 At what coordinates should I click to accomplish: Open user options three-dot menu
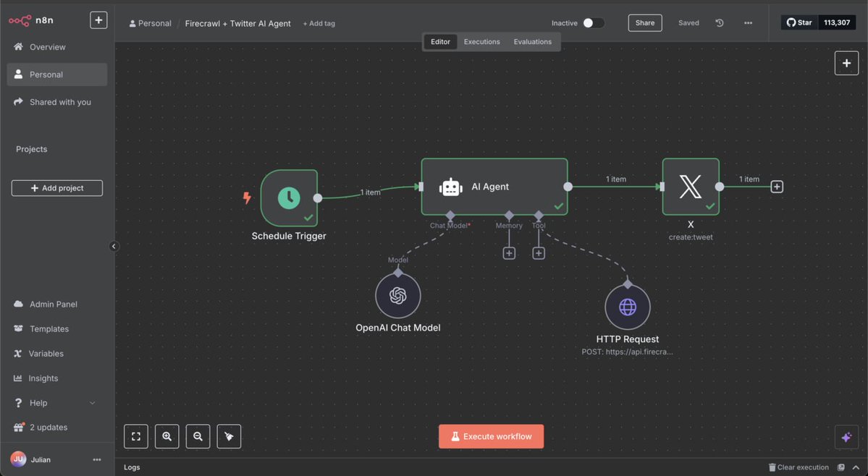(97, 459)
